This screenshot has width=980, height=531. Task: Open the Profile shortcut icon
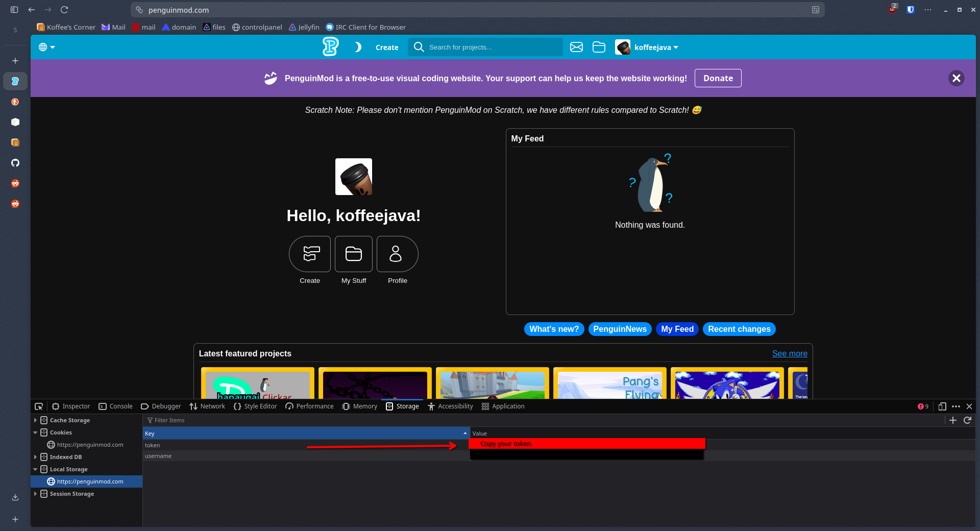coord(397,254)
